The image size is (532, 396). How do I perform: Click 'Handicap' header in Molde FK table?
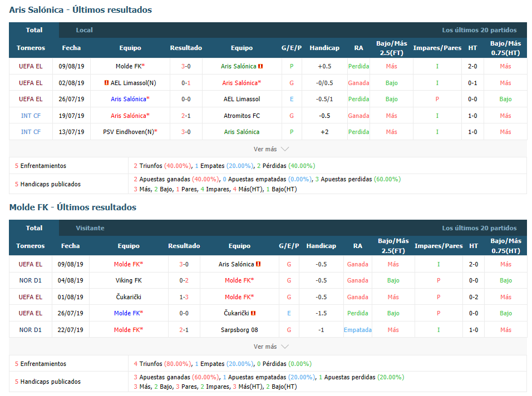pyautogui.click(x=321, y=246)
